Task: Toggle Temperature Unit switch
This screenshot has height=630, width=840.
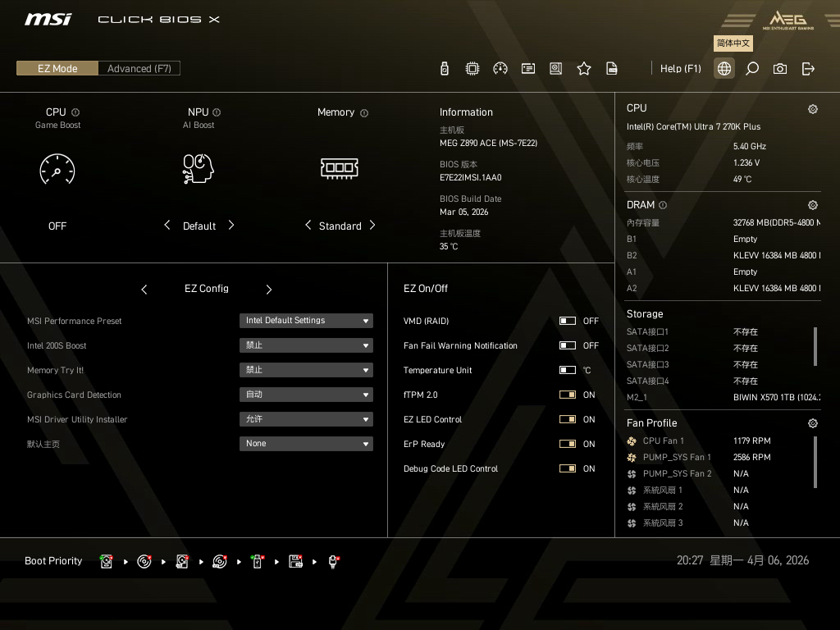Action: point(568,370)
